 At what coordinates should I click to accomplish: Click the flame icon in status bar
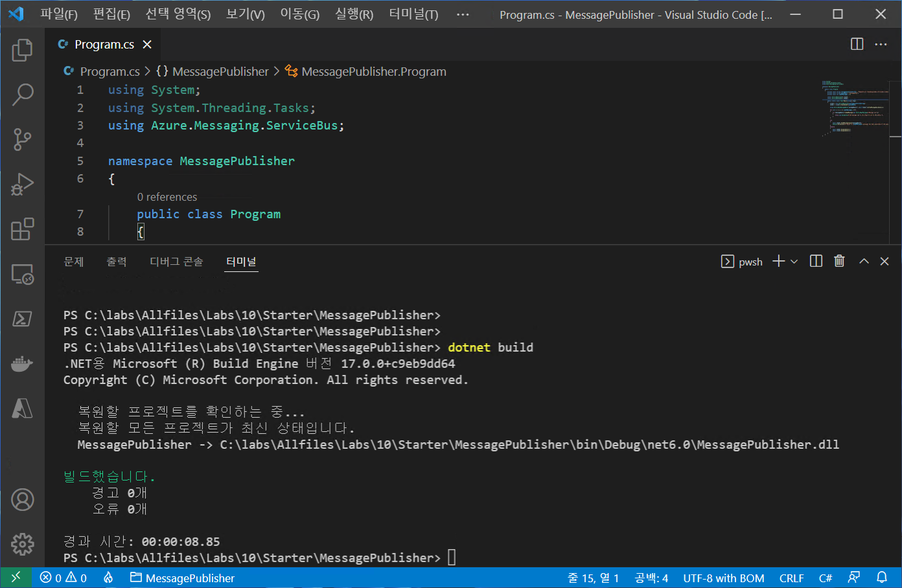(x=108, y=578)
